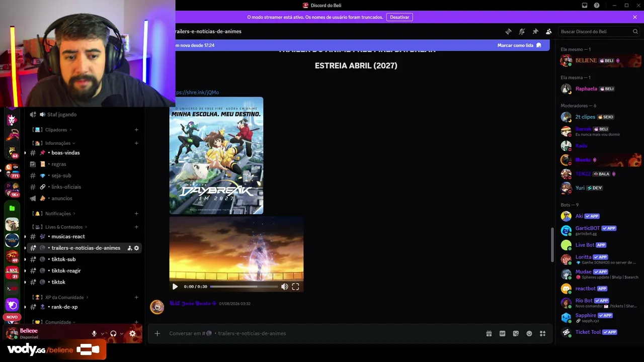The width and height of the screenshot is (644, 362).
Task: Open pinned messages icon
Action: (x=535, y=31)
